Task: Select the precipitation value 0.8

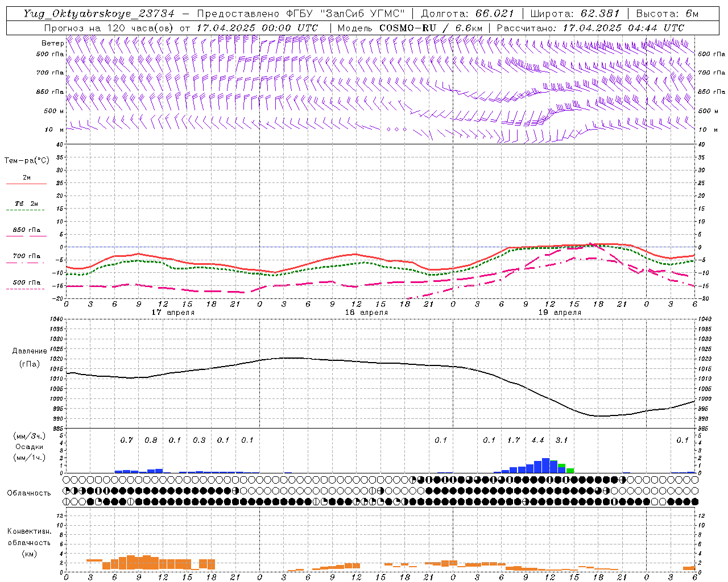Action: (x=151, y=440)
